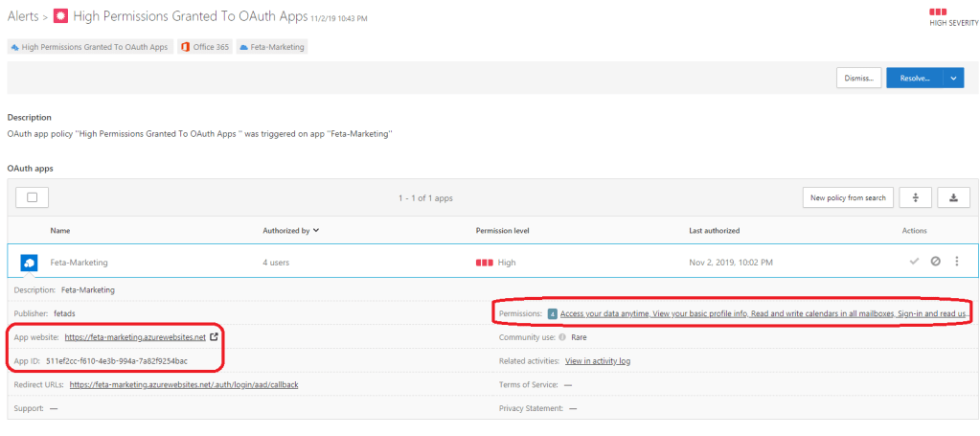Open app website via external link icon
980x436 pixels.
coord(214,337)
